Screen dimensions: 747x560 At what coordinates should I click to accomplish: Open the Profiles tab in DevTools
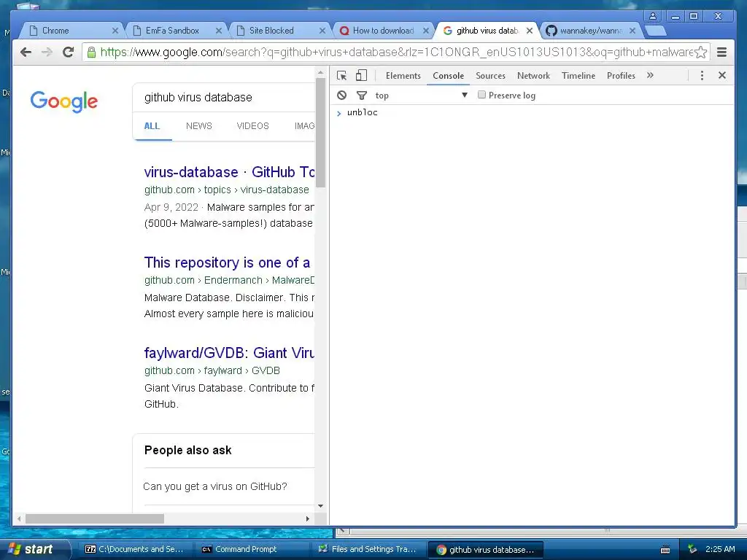pyautogui.click(x=621, y=75)
